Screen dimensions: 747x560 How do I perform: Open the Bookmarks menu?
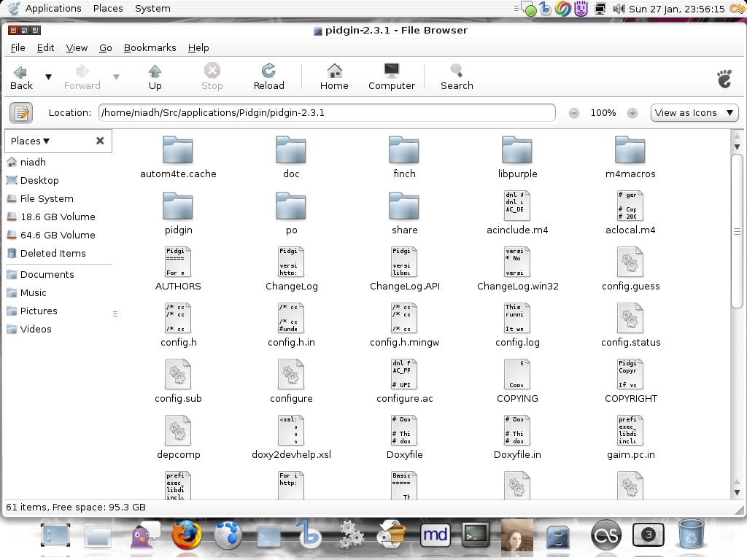point(150,47)
